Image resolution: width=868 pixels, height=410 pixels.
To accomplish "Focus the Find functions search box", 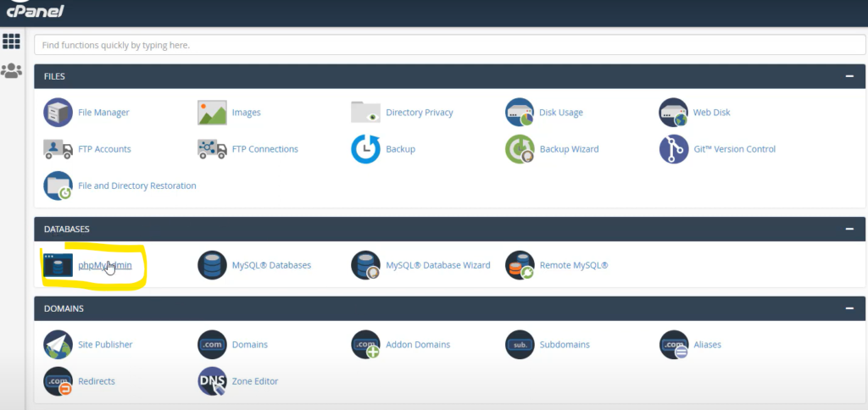I will tap(449, 45).
